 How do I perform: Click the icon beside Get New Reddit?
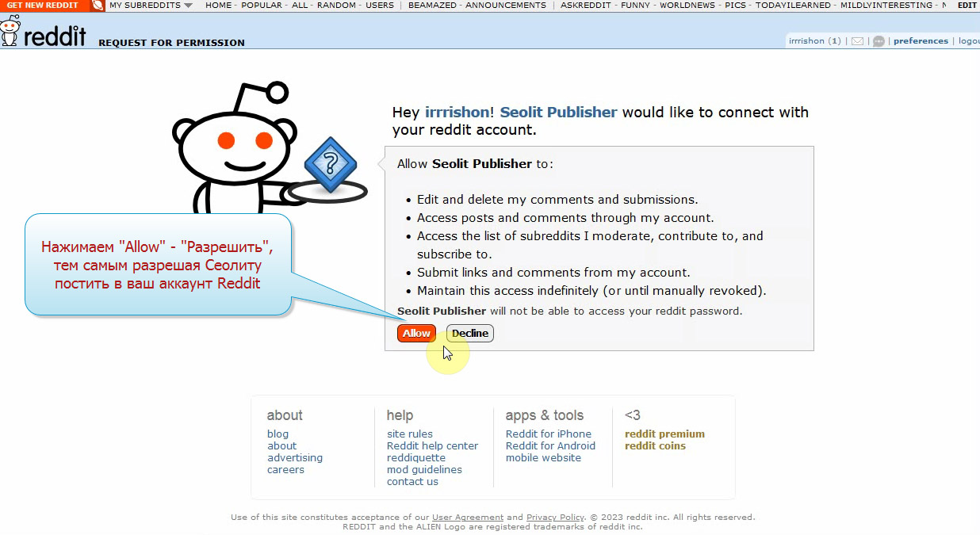[x=97, y=6]
